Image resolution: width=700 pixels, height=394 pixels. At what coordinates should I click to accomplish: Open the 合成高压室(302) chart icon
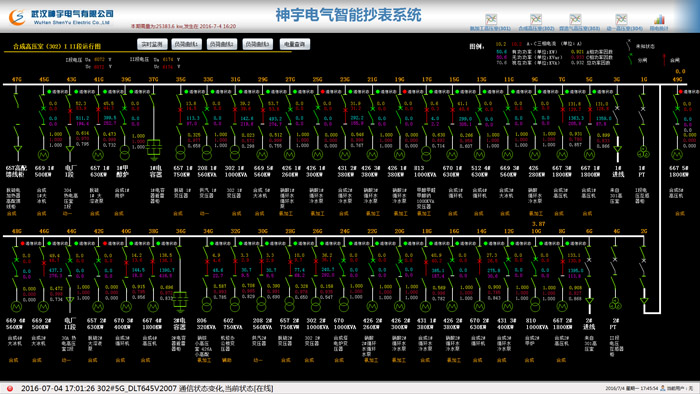(536, 19)
